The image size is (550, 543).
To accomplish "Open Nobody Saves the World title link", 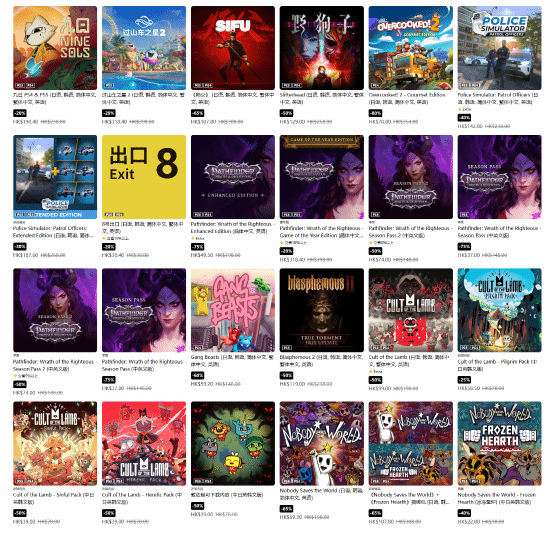I will pos(321,494).
